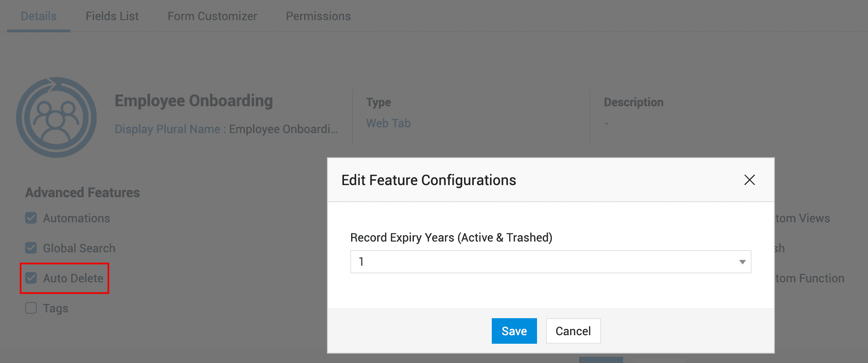Click the Employee Onboarding module icon

pyautogui.click(x=56, y=117)
